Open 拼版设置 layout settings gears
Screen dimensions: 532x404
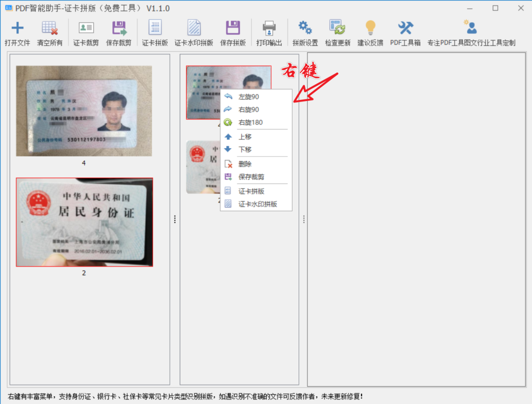305,29
